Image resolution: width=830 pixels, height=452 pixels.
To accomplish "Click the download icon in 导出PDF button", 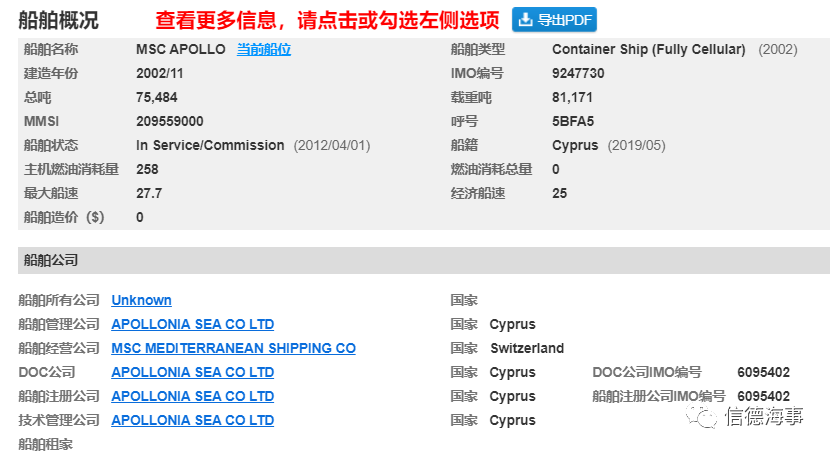I will point(526,19).
